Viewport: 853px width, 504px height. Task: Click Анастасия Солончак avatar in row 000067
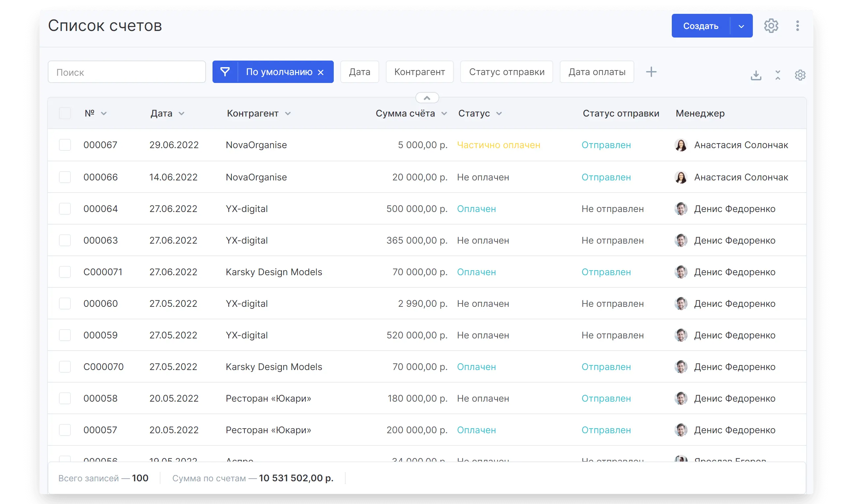[681, 145]
